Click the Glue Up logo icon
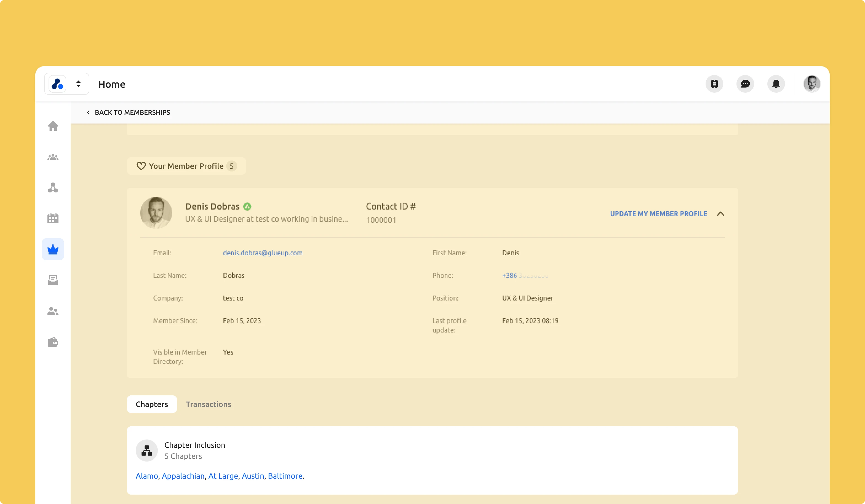 point(57,84)
